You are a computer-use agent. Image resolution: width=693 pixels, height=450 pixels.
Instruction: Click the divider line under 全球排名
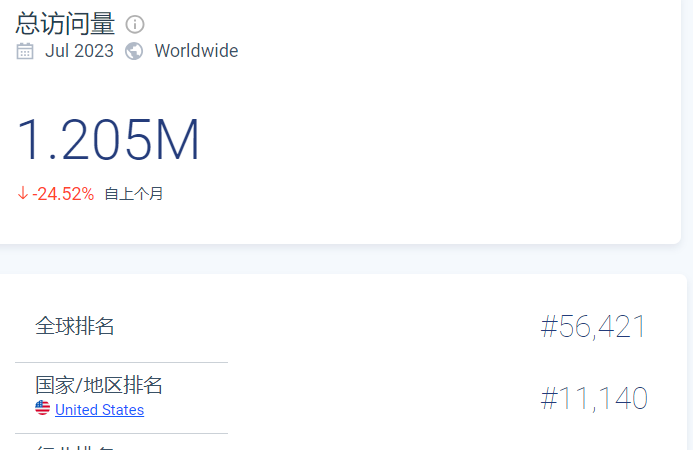point(122,362)
